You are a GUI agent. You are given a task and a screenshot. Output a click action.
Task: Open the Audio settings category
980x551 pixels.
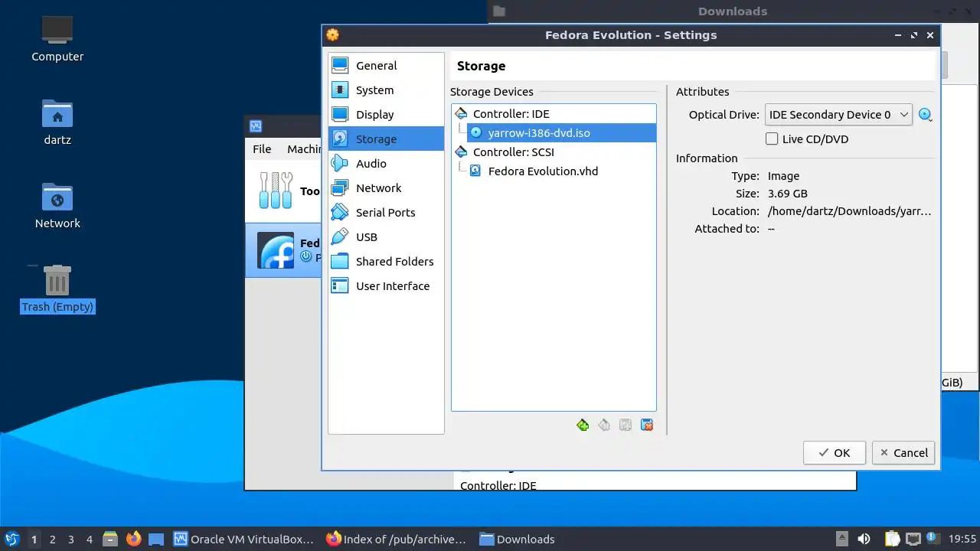tap(386, 164)
